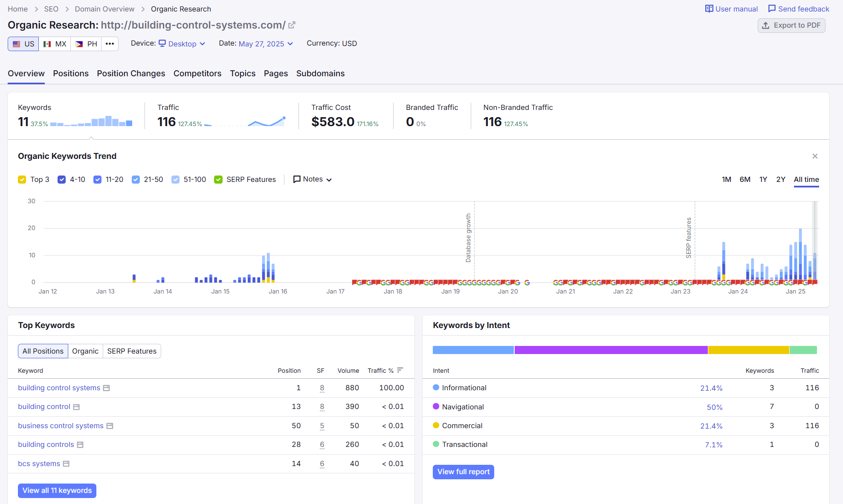Open the domain's external link icon
This screenshot has height=504, width=843.
click(x=292, y=25)
